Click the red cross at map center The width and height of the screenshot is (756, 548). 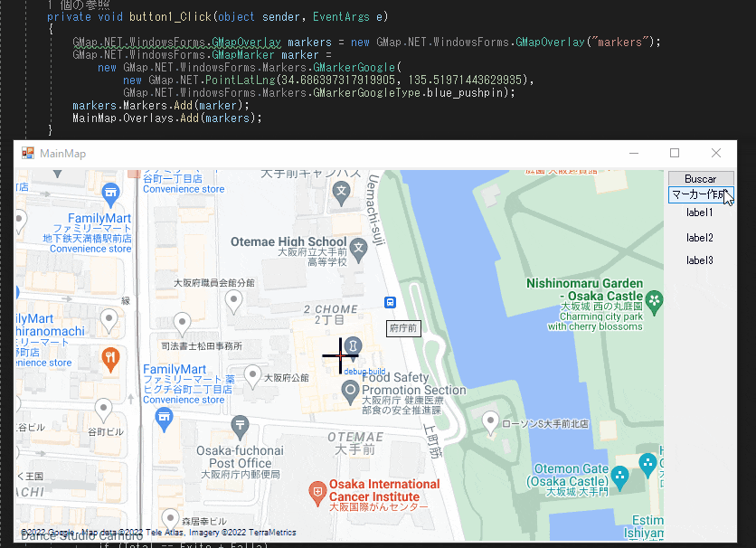click(x=340, y=355)
